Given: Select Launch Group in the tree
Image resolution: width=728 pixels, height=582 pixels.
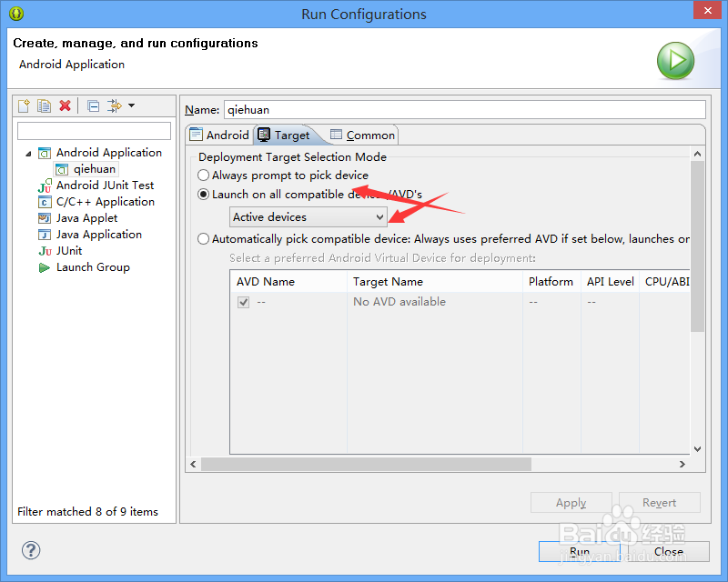Looking at the screenshot, I should click(x=93, y=267).
